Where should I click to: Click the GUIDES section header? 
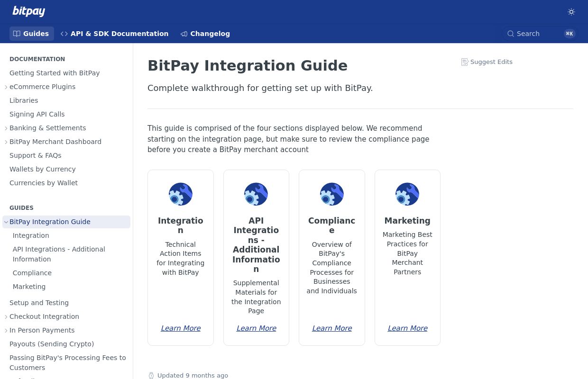tap(21, 208)
